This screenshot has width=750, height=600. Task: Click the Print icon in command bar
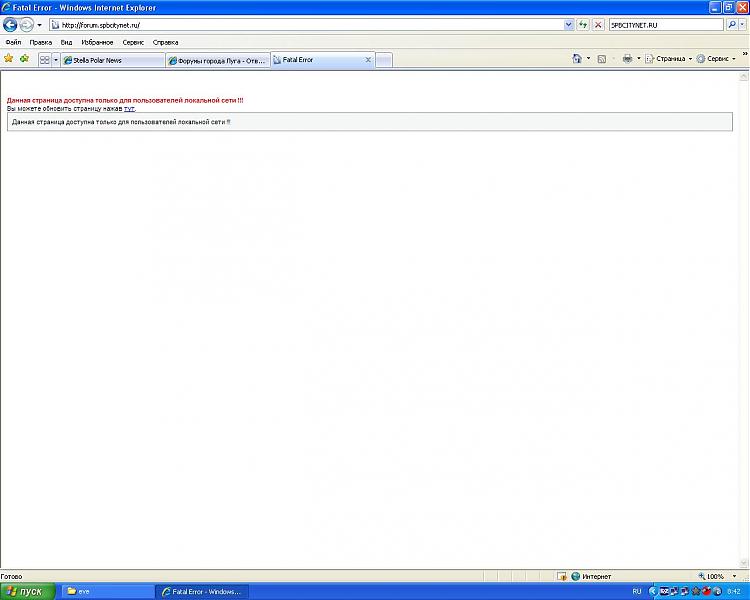tap(627, 59)
